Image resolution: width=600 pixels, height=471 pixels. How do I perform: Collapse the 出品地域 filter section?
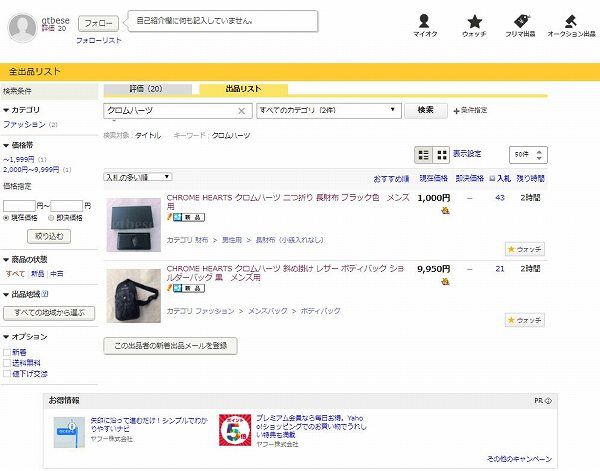(22, 294)
